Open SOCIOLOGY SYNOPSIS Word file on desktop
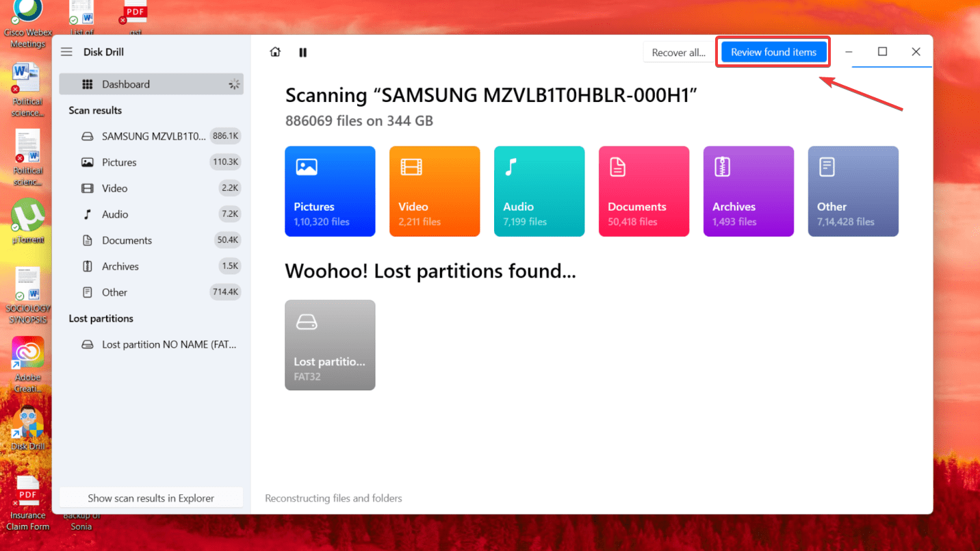Image resolution: width=980 pixels, height=551 pixels. (x=29, y=296)
